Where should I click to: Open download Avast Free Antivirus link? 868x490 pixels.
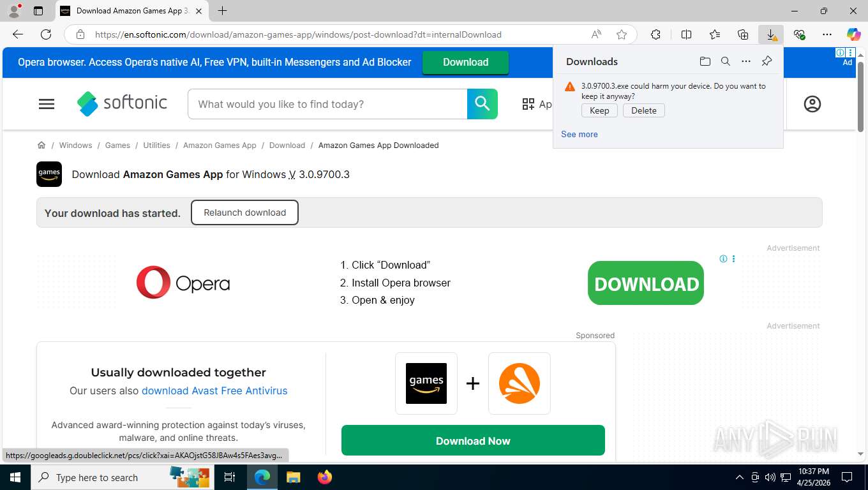pos(214,390)
